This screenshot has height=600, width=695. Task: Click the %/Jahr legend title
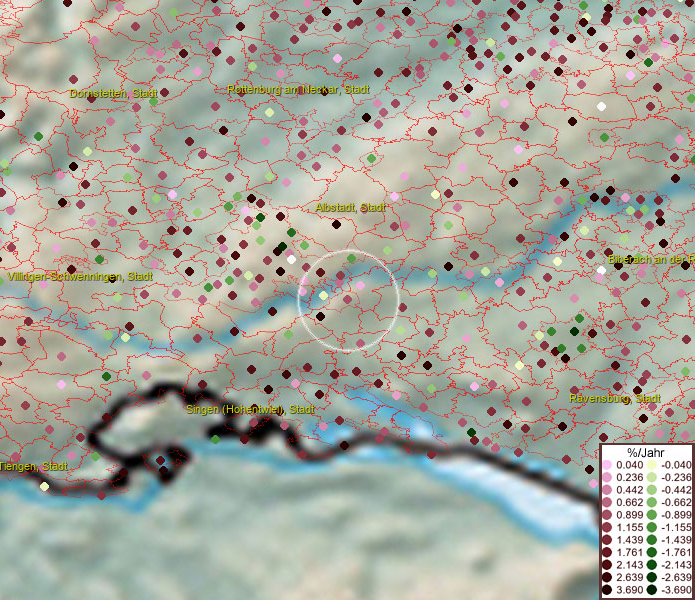646,453
